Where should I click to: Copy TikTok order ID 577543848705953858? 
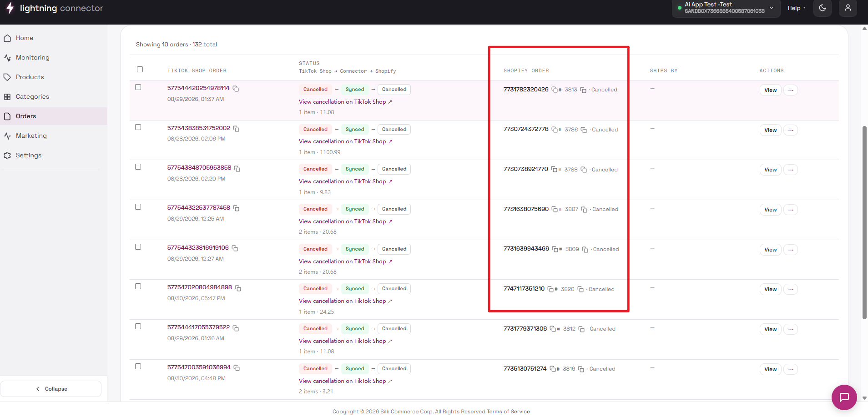(x=237, y=168)
